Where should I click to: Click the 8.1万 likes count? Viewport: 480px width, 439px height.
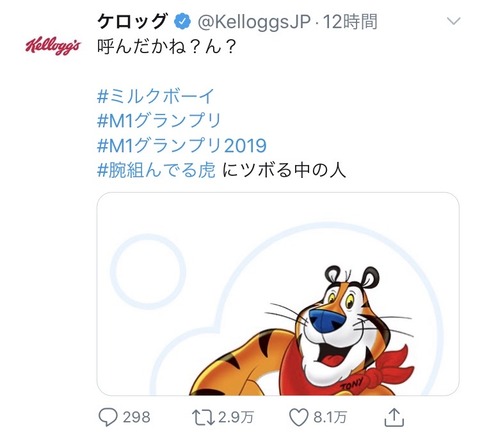point(330,417)
